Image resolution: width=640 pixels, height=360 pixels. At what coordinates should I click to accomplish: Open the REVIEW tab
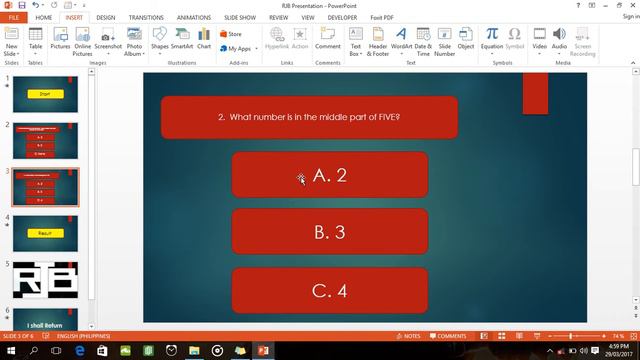tap(279, 18)
